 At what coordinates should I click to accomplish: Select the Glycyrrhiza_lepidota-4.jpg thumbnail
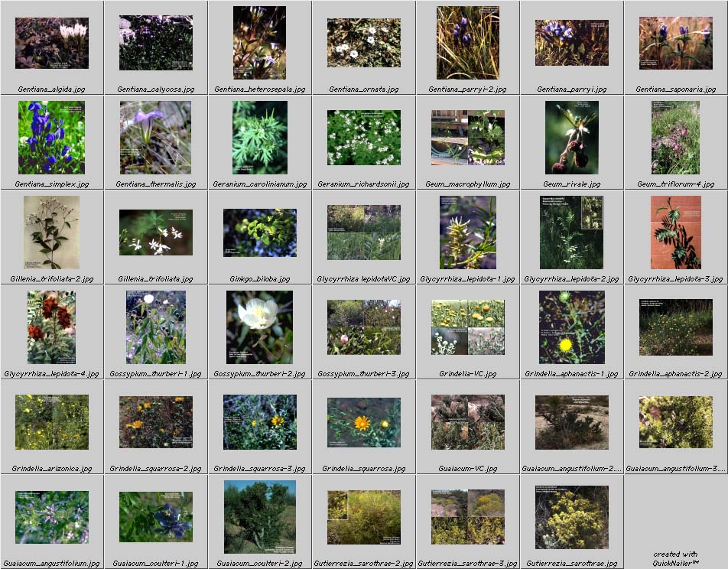click(52, 327)
